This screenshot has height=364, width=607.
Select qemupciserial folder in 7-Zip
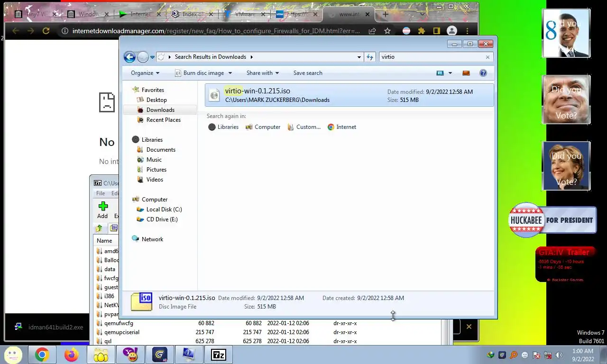tap(122, 332)
